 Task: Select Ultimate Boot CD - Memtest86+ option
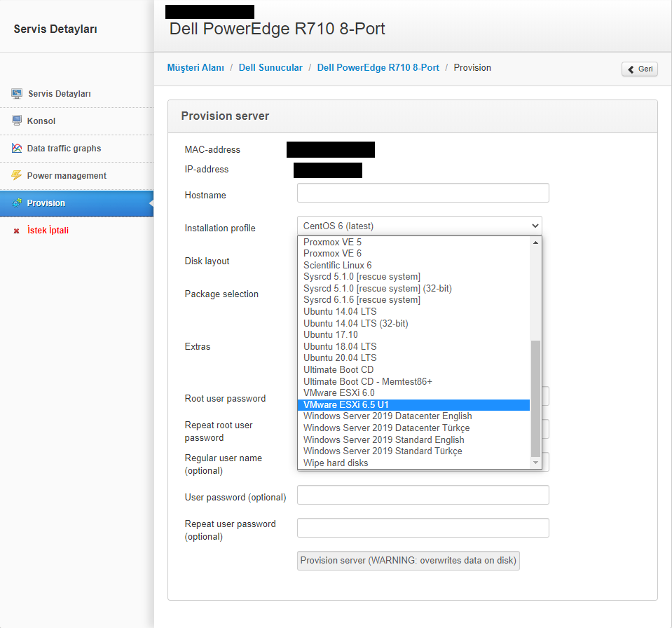tap(413, 381)
